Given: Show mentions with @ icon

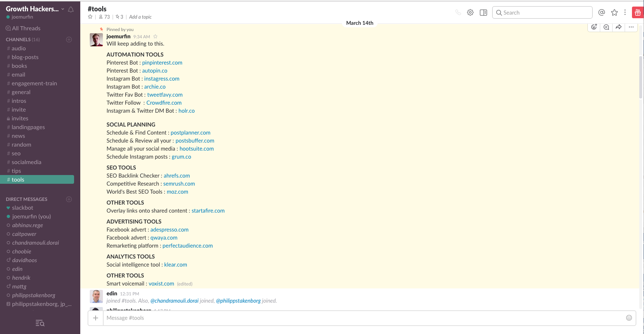Looking at the screenshot, I should [x=602, y=12].
